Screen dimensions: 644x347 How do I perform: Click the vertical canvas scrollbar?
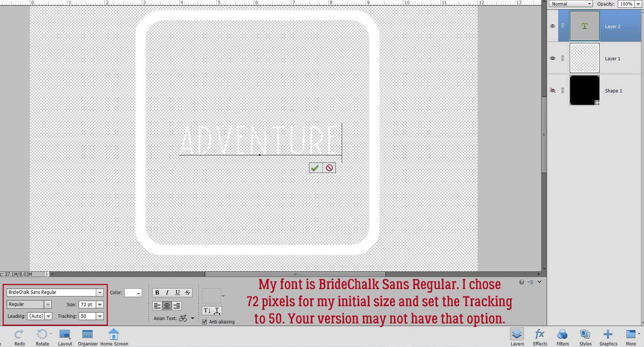point(544,134)
